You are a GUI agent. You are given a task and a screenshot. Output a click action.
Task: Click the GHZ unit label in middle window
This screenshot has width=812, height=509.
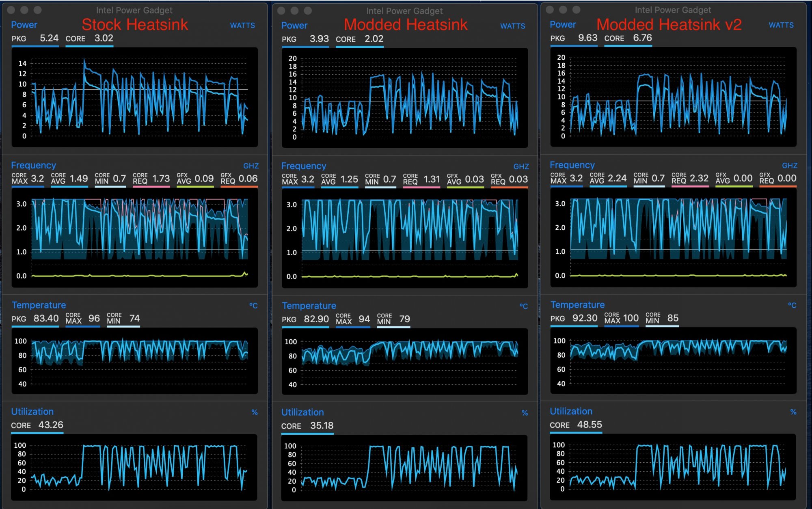[x=521, y=166]
